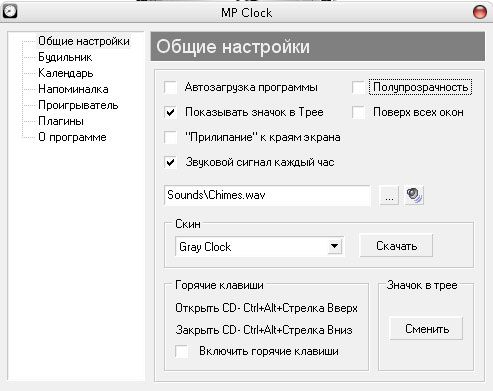Click the Скачать skin button
Image resolution: width=493 pixels, height=391 pixels.
396,246
